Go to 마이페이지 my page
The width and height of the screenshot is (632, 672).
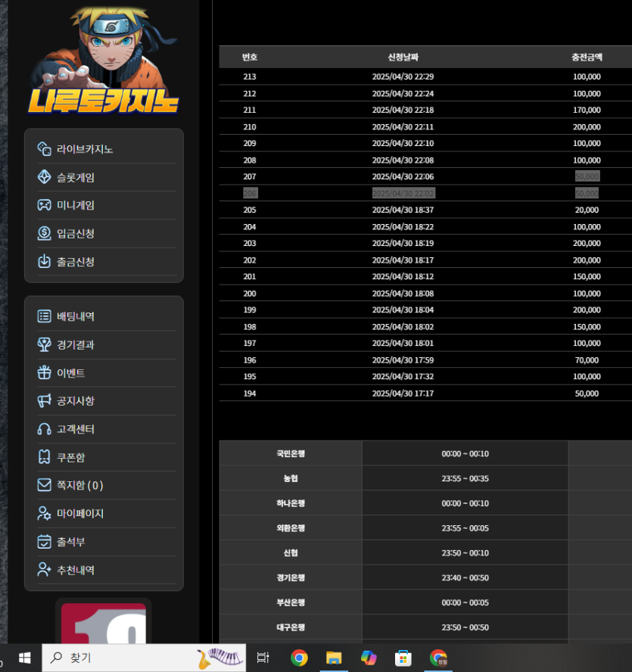79,513
